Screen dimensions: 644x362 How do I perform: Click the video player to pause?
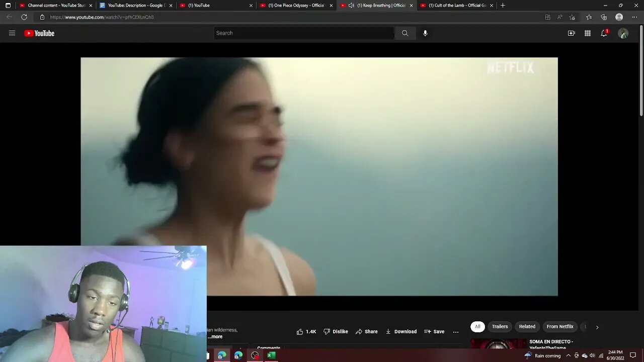tap(319, 176)
